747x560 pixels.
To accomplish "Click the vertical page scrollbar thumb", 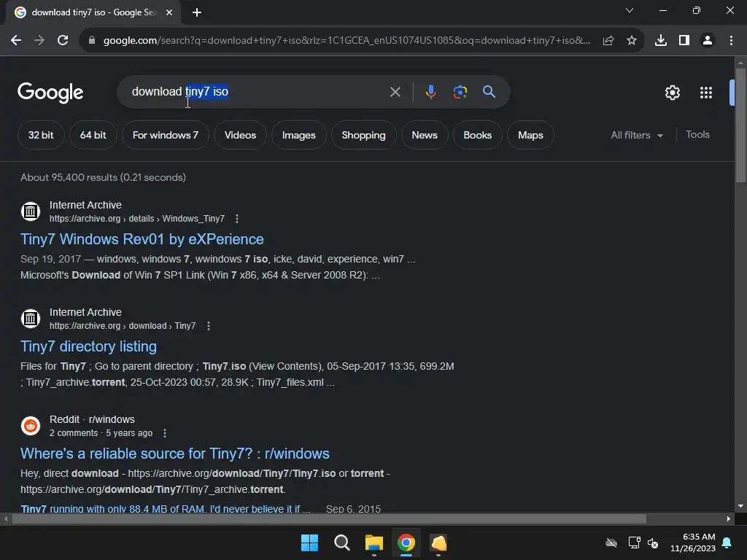I will click(740, 125).
